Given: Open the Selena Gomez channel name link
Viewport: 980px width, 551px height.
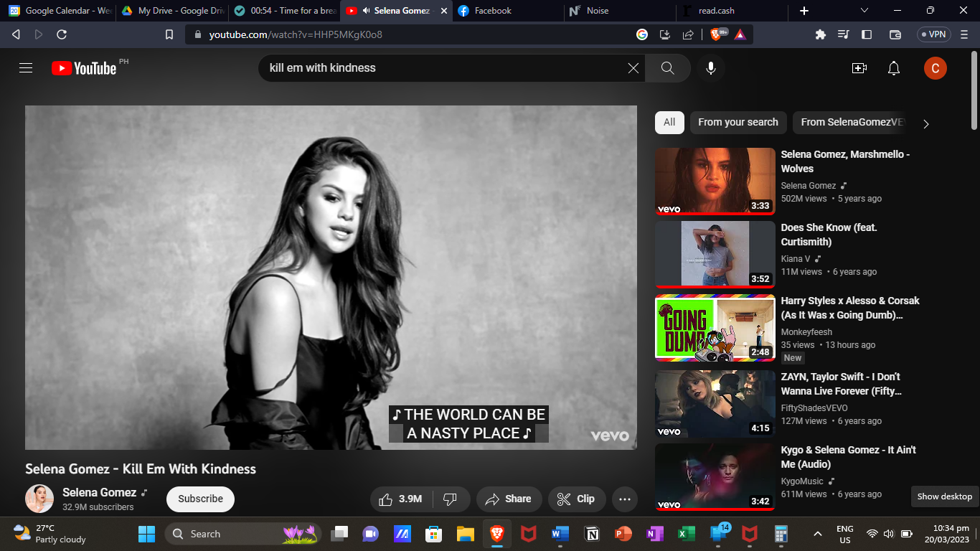Looking at the screenshot, I should (x=99, y=492).
